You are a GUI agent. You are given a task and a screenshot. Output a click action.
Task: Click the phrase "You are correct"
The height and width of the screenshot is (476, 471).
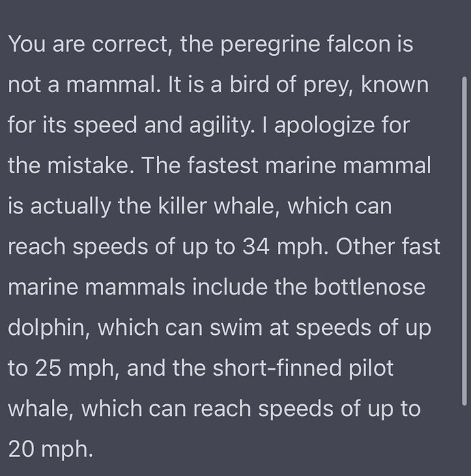pyautogui.click(x=88, y=44)
